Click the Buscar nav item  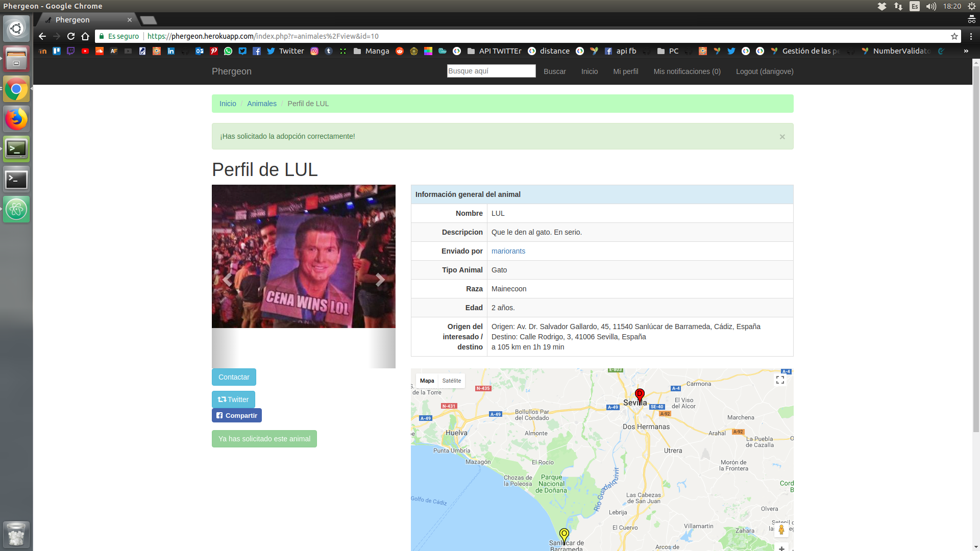pos(554,71)
